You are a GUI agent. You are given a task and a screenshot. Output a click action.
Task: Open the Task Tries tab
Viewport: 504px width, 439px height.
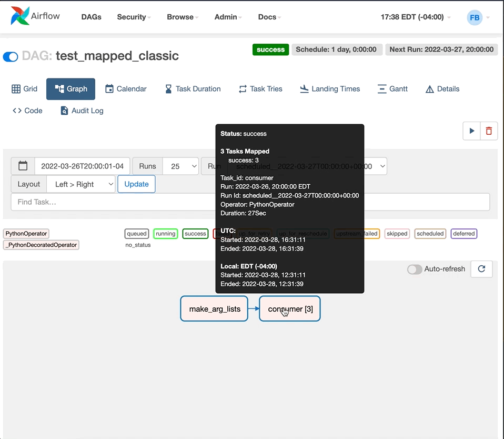point(260,89)
